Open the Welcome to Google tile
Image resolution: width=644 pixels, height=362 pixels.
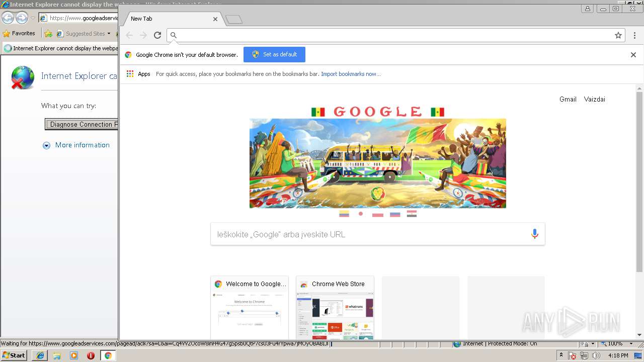250,308
